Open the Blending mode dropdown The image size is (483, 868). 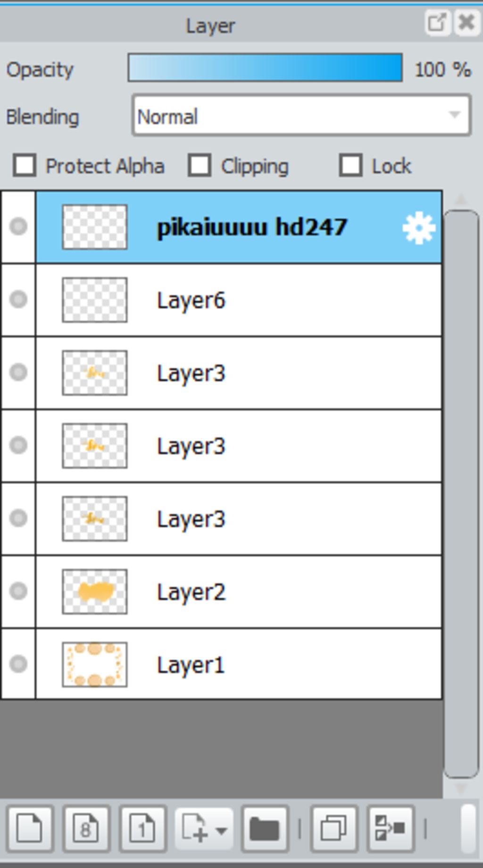click(301, 116)
